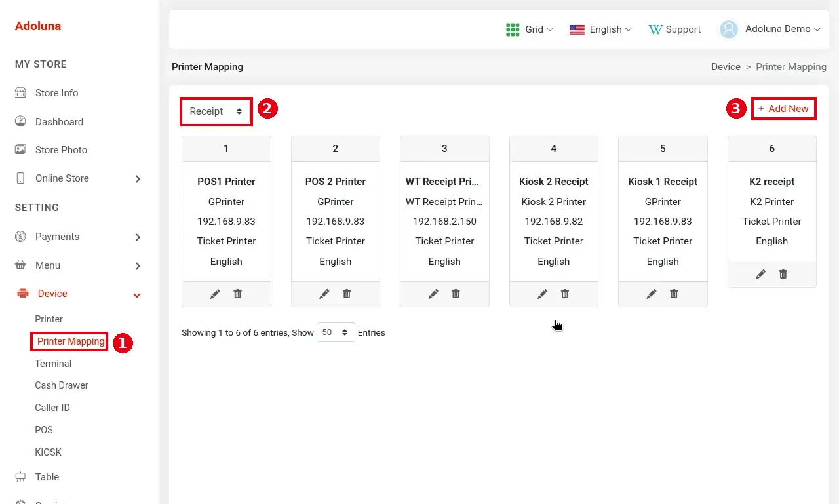
Task: Open the KIOSK submenu item
Action: [x=49, y=452]
